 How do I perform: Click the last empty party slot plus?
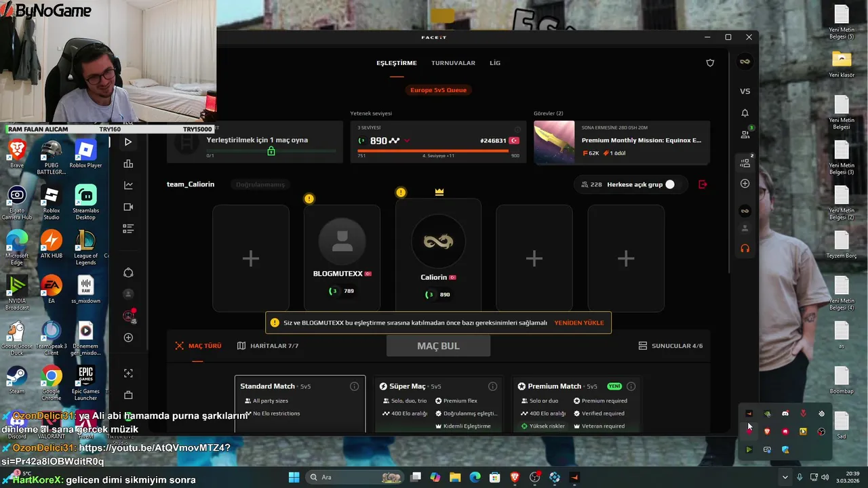click(626, 258)
